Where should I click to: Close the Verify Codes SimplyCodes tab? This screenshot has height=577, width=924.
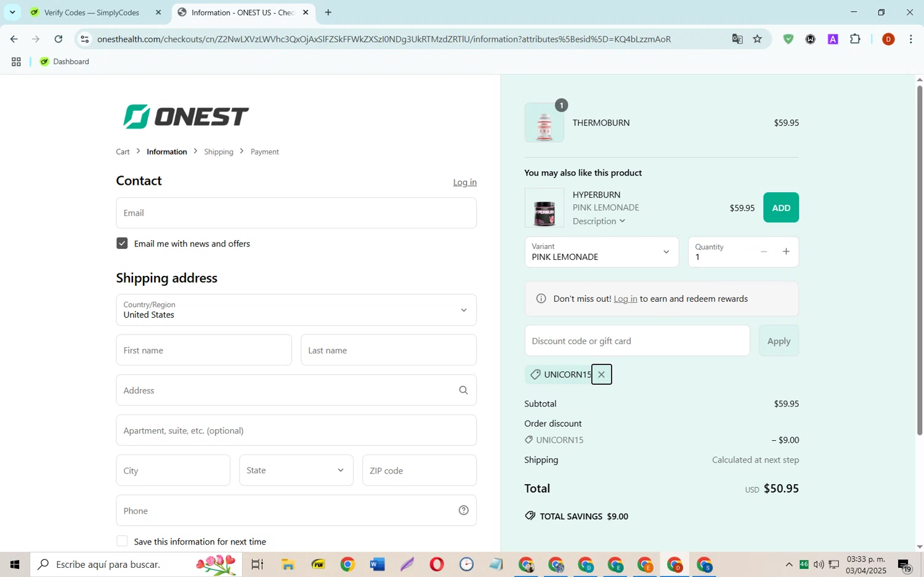(x=158, y=12)
